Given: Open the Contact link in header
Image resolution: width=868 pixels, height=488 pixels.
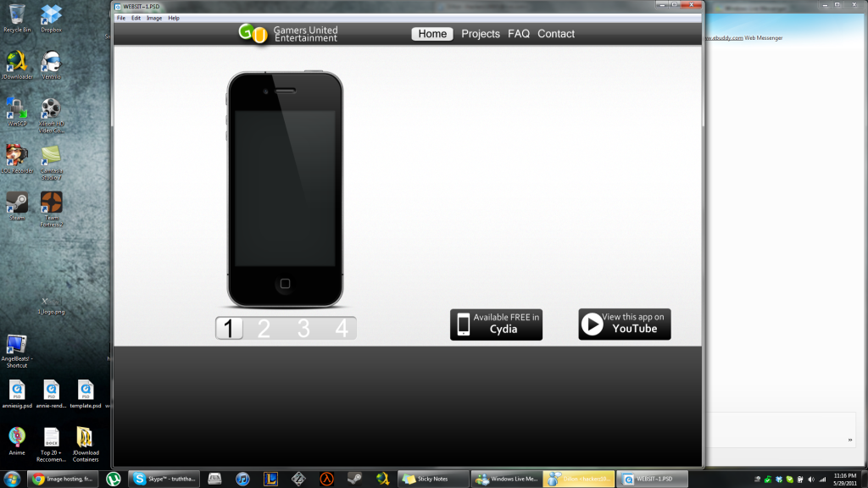Looking at the screenshot, I should [556, 34].
